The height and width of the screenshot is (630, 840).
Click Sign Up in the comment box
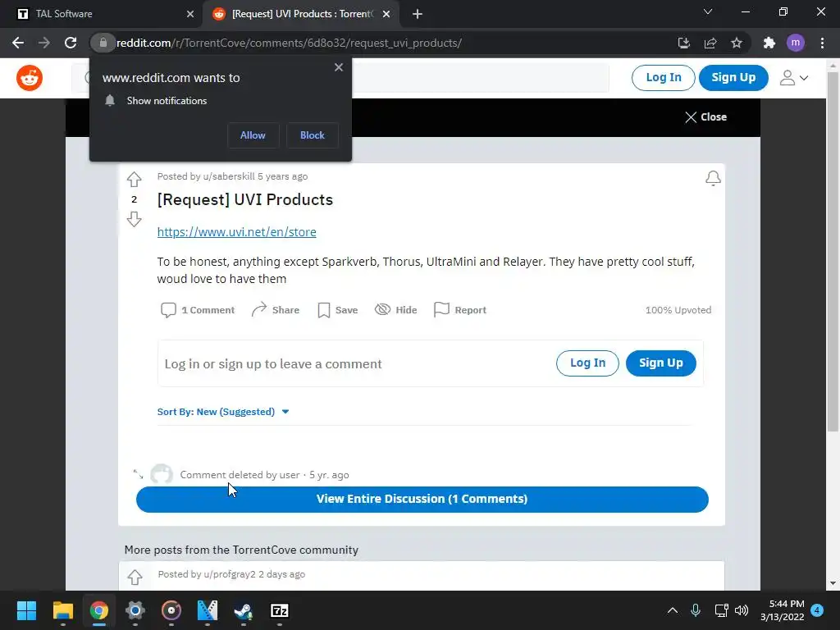click(x=661, y=363)
